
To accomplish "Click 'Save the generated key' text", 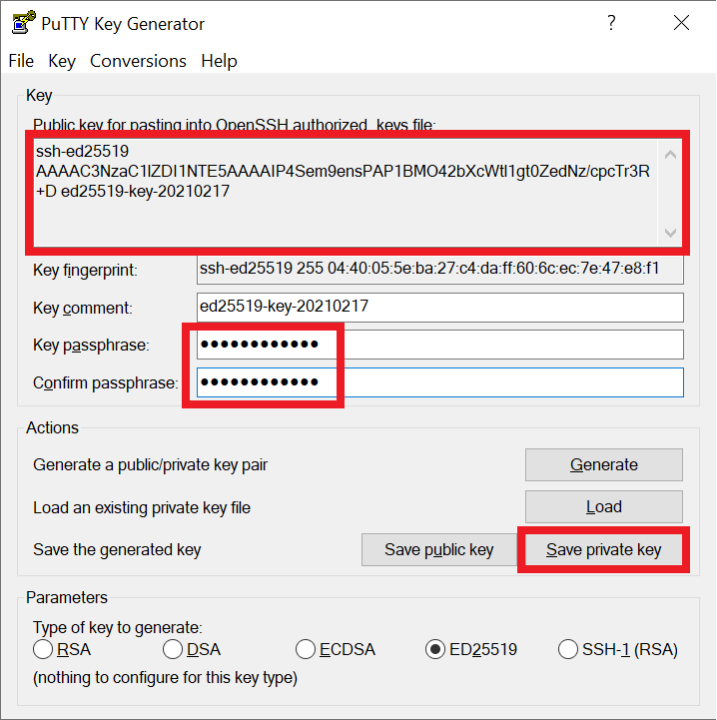I will (x=117, y=550).
